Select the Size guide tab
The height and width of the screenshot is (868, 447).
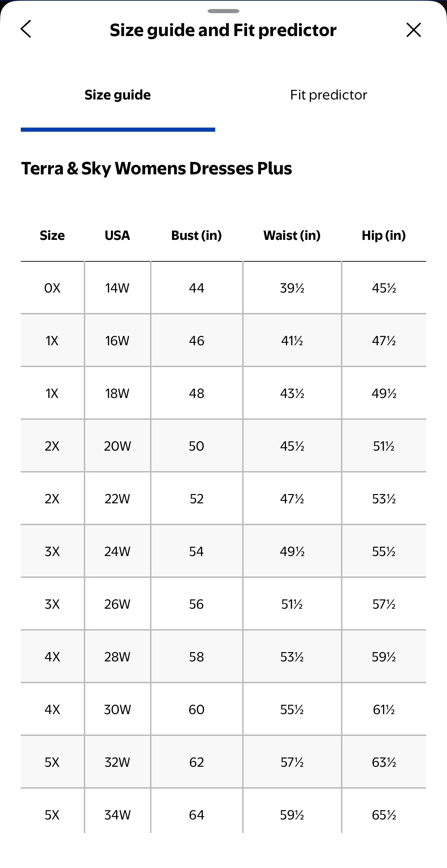pos(118,95)
